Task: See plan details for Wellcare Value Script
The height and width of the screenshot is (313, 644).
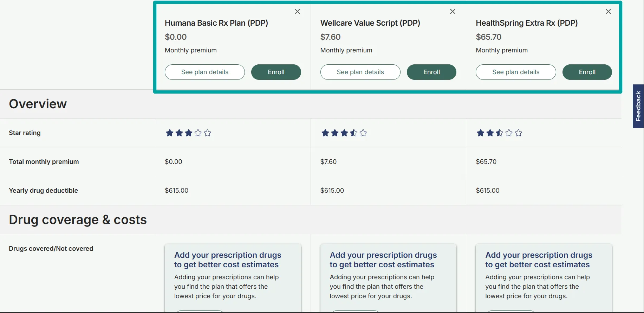Action: coord(360,72)
